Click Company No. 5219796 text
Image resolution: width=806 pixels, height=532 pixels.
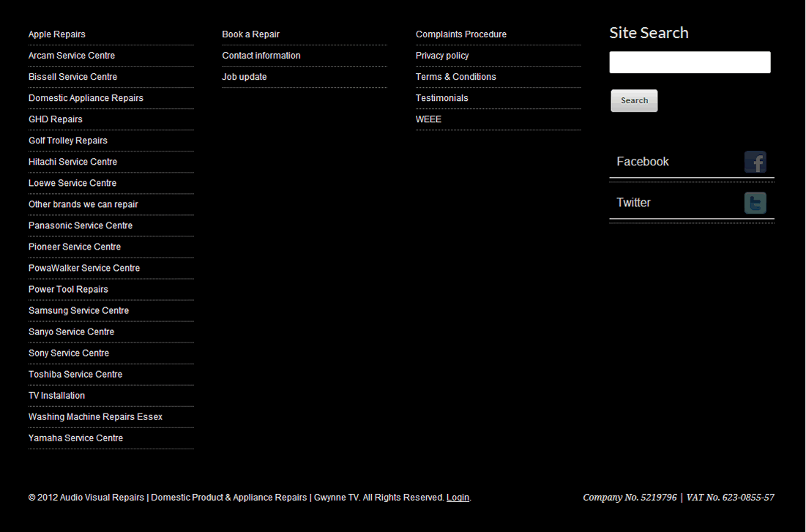[630, 498]
